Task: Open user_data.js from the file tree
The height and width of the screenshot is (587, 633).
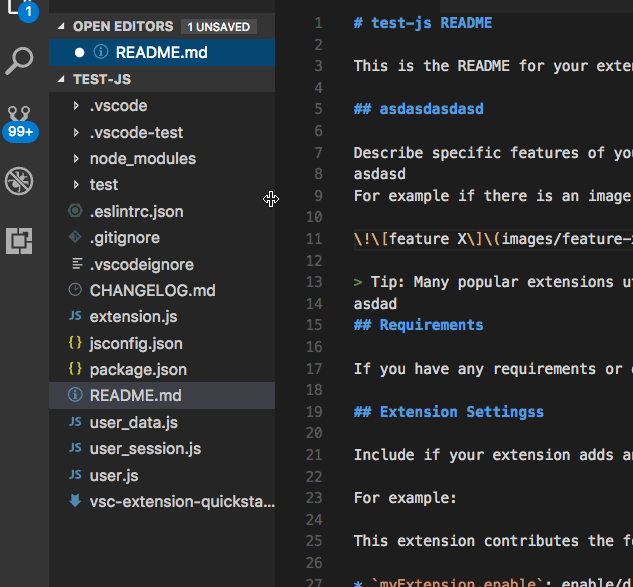Action: coord(162,423)
